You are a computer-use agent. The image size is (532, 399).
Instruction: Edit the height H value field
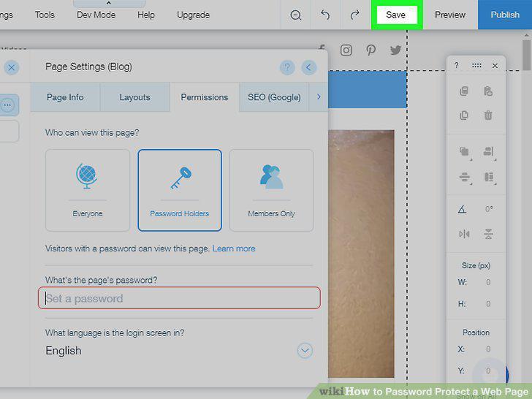point(488,304)
